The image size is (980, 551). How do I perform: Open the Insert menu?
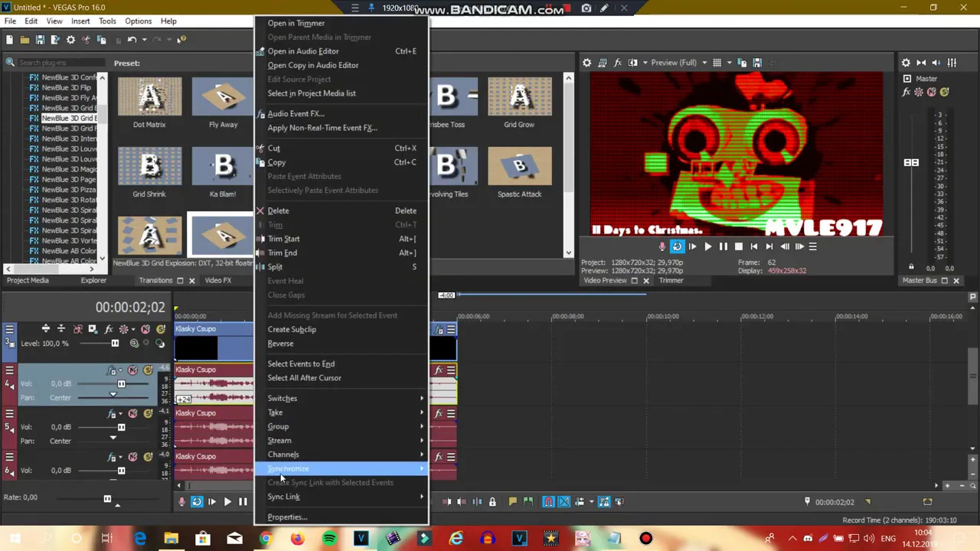point(80,21)
